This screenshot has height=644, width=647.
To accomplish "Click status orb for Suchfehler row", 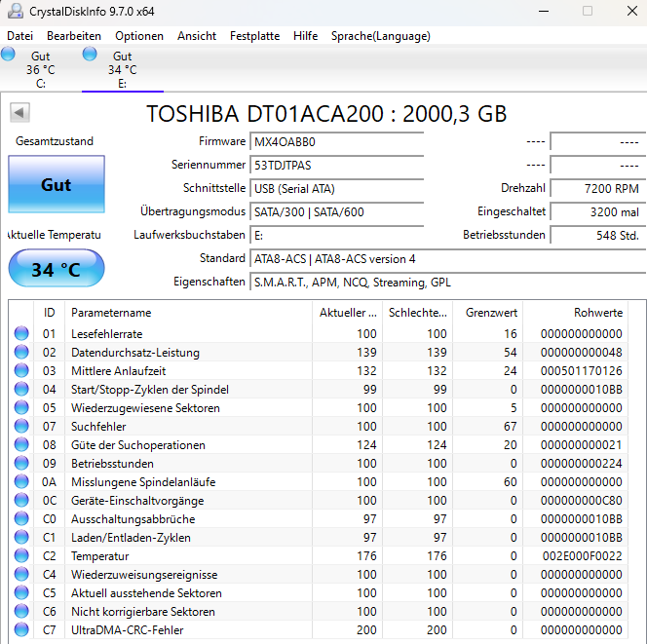I will 21,426.
